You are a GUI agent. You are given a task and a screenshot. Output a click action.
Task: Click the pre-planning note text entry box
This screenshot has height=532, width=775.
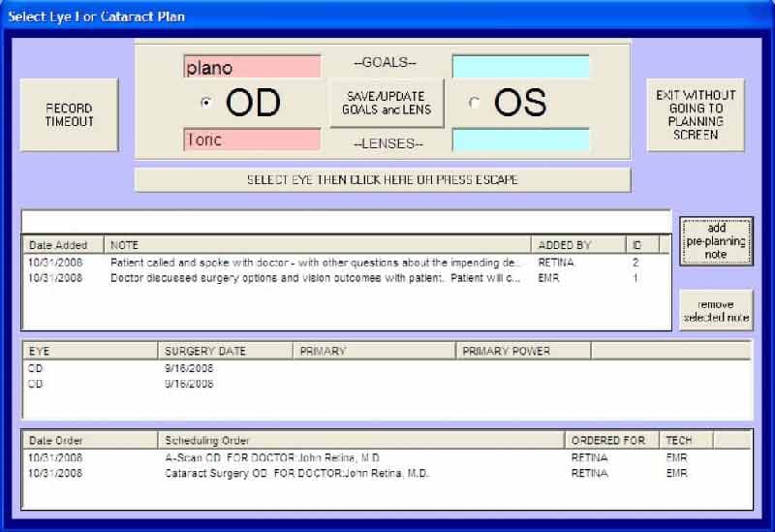(346, 221)
